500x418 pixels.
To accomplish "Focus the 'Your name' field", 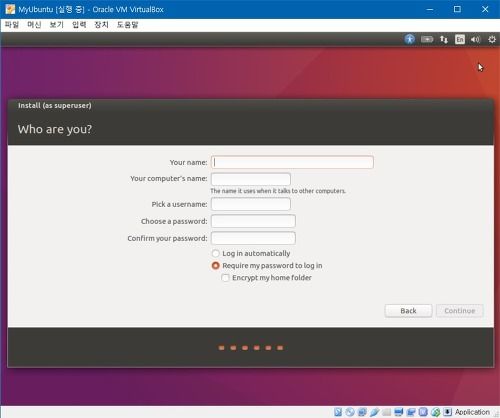I will tap(292, 162).
